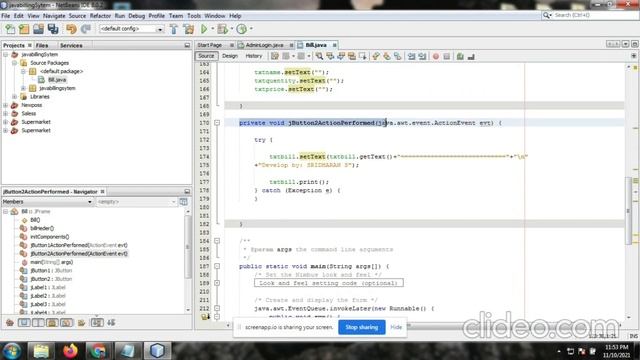Click the Shift Line Left editor icon
640x360 pixels.
coord(411,56)
